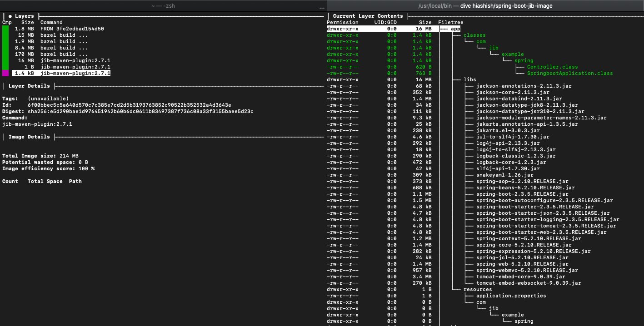The width and height of the screenshot is (644, 326).
Task: Click the sha256 Digest value
Action: pyautogui.click(x=140, y=111)
